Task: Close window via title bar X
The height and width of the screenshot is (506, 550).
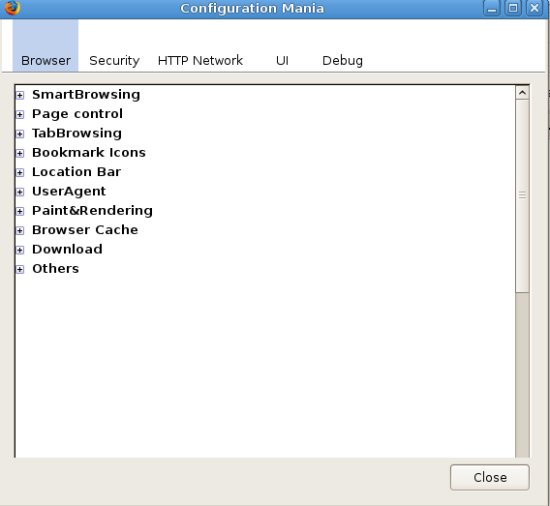Action: [534, 8]
